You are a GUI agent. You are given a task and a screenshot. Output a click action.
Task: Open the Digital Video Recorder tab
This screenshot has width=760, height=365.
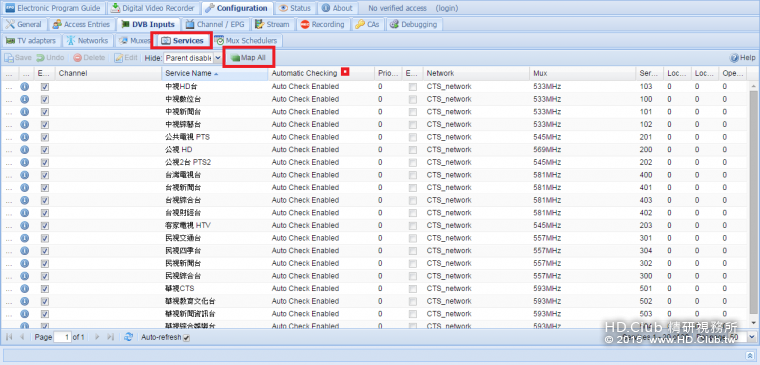152,8
